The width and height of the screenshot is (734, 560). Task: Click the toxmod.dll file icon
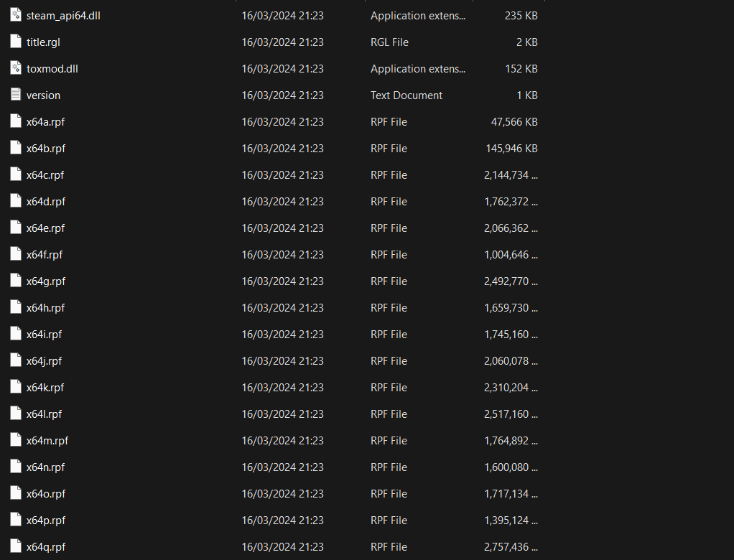point(16,68)
